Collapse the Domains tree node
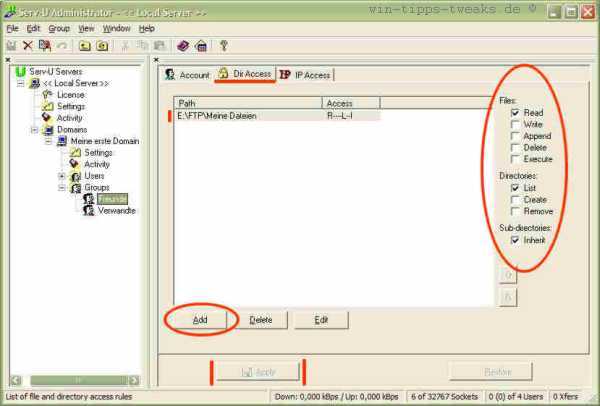Screen dimensions: 600x406 pos(34,130)
